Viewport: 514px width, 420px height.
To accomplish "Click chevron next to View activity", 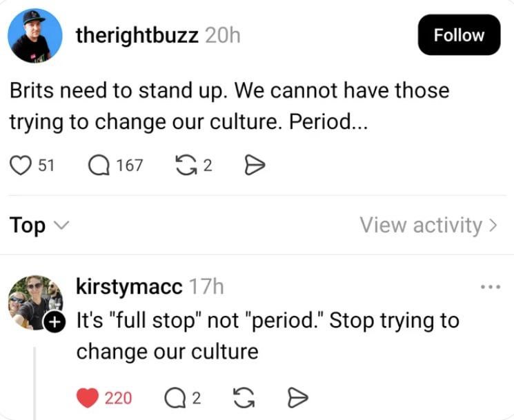I will click(492, 226).
